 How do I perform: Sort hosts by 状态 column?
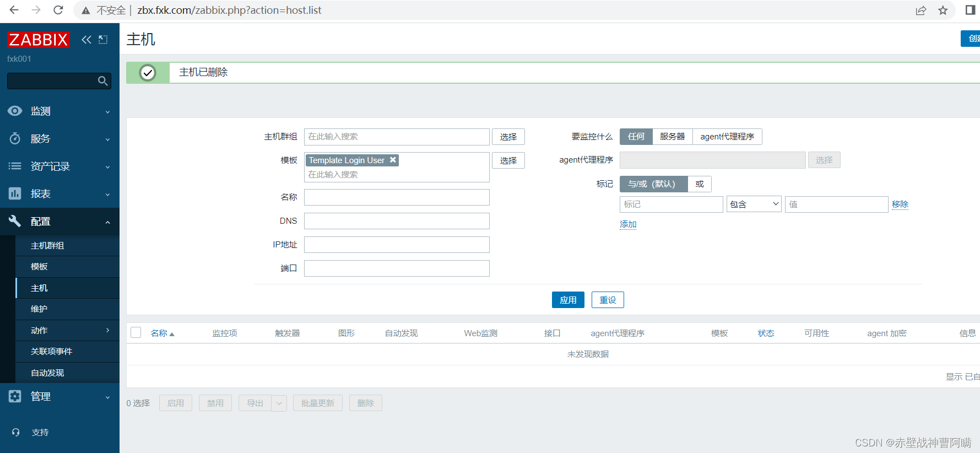[766, 333]
